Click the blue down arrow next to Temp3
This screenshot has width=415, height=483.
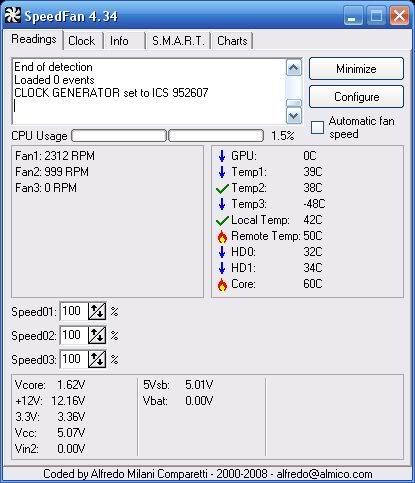222,204
